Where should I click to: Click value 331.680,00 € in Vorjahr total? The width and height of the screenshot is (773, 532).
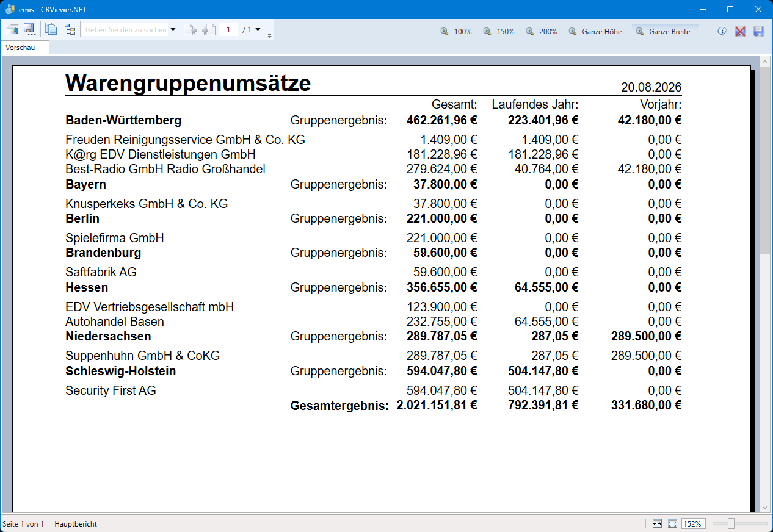(x=647, y=405)
